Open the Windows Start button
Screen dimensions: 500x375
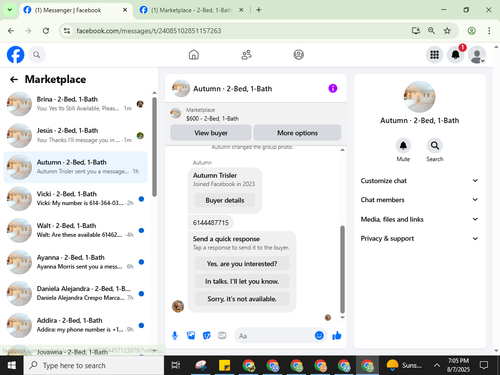(12, 365)
